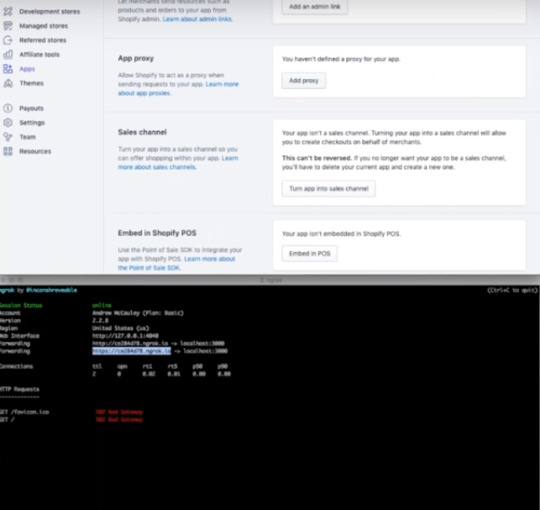This screenshot has height=510, width=540.
Task: Click highlighted https ngrok forwarding URL
Action: click(x=132, y=351)
